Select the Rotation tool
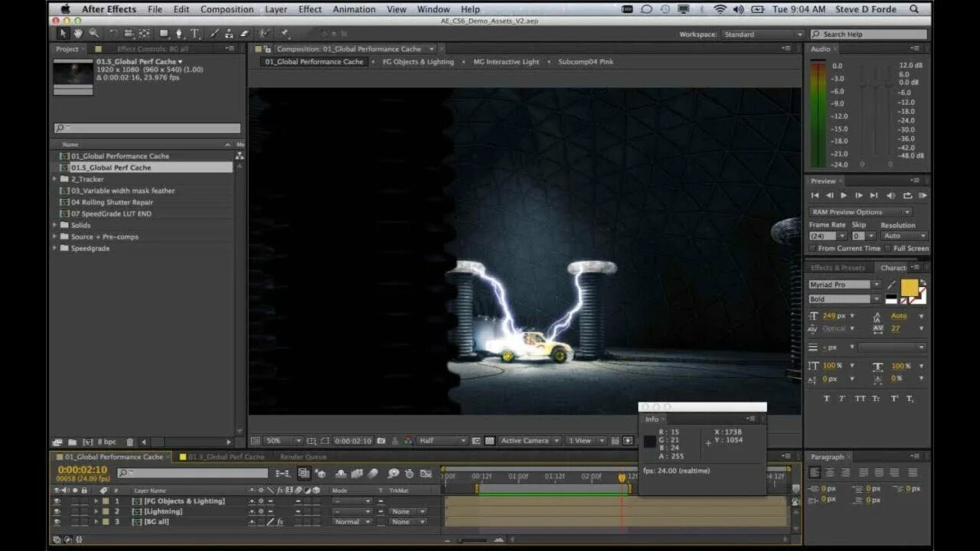This screenshot has height=551, width=980. pyautogui.click(x=113, y=34)
